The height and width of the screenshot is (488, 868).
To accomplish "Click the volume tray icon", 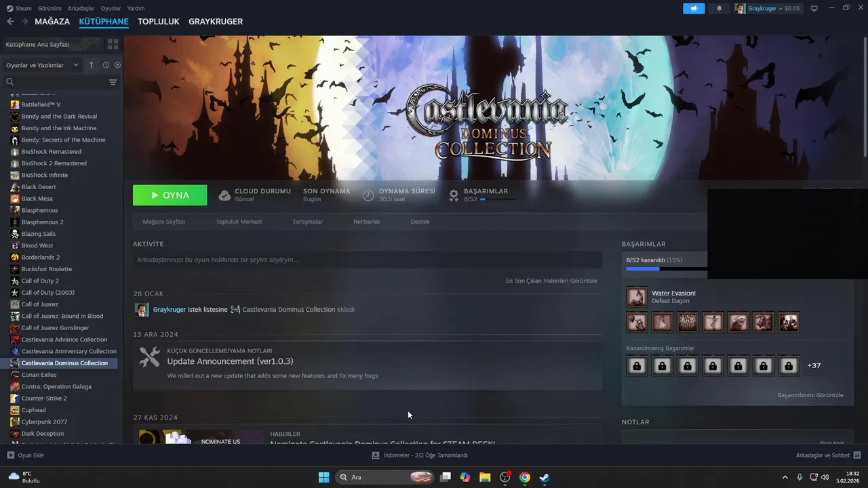I will coord(825,477).
